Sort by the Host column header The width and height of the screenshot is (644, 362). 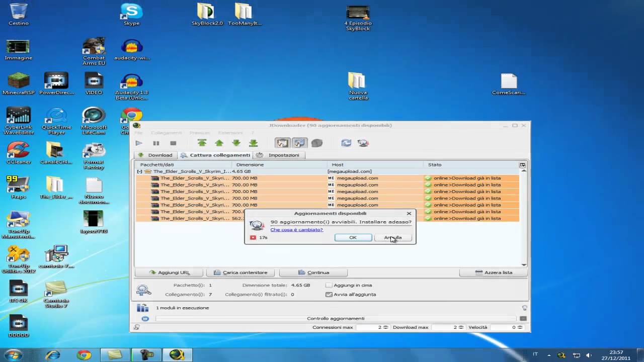click(x=375, y=164)
